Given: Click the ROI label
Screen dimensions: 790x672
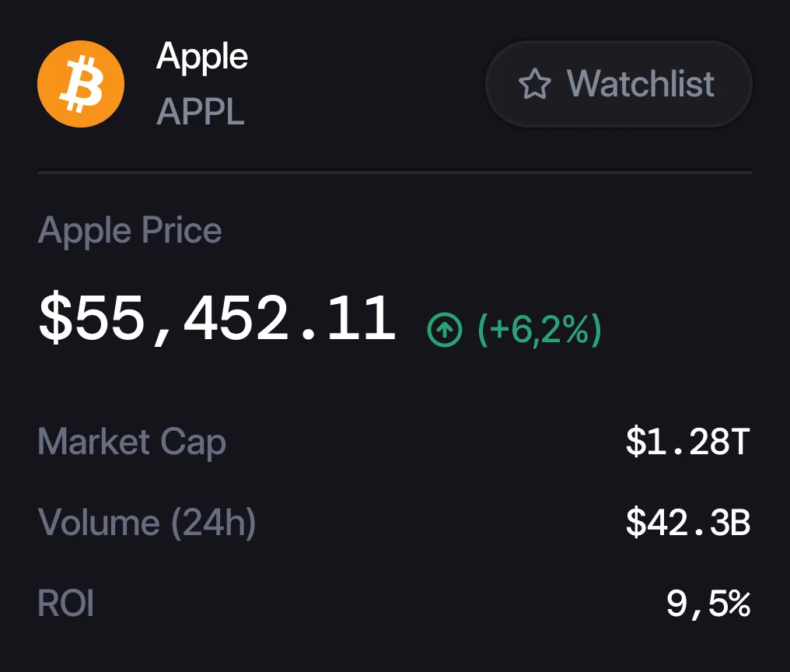Looking at the screenshot, I should (x=65, y=603).
